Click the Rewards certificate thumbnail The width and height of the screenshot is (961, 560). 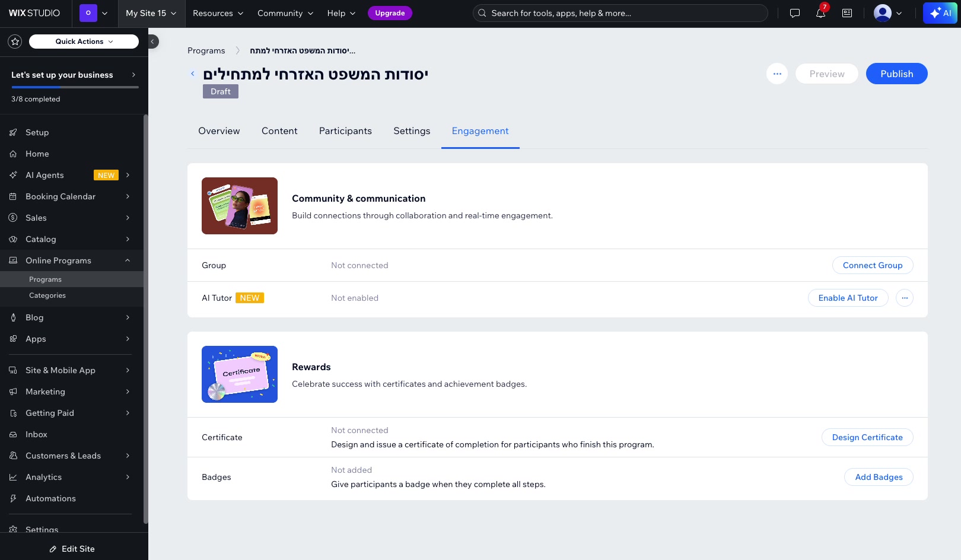click(x=240, y=374)
